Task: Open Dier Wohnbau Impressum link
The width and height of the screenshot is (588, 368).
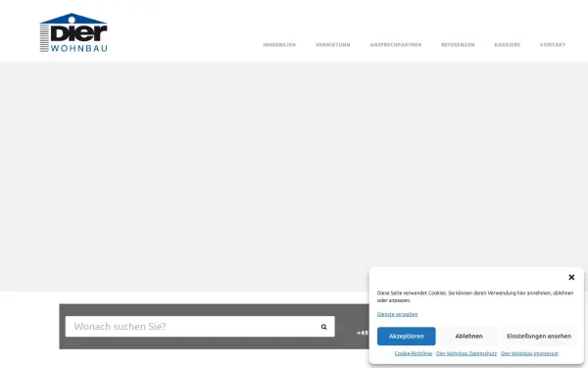Action: click(x=529, y=353)
